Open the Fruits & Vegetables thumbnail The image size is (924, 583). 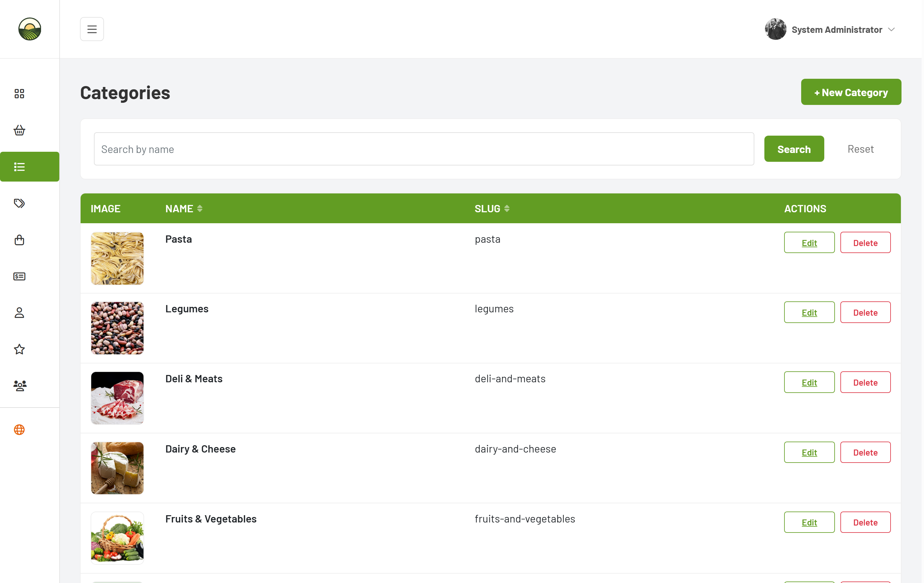pyautogui.click(x=117, y=538)
